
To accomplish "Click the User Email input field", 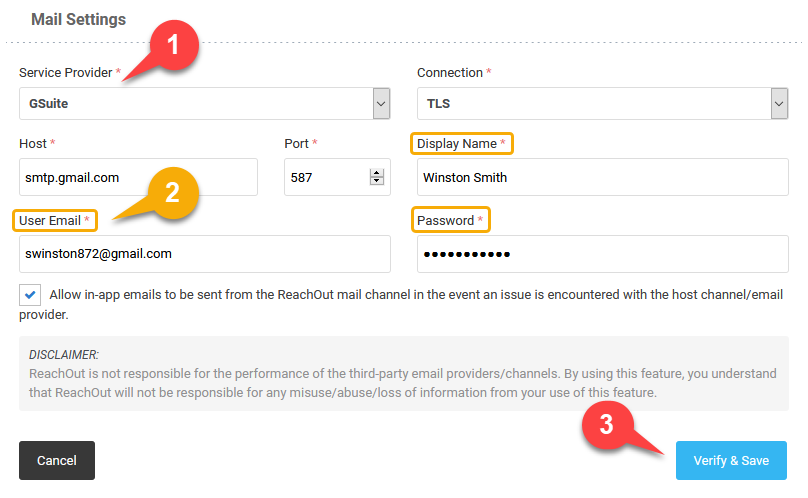I will [x=205, y=254].
